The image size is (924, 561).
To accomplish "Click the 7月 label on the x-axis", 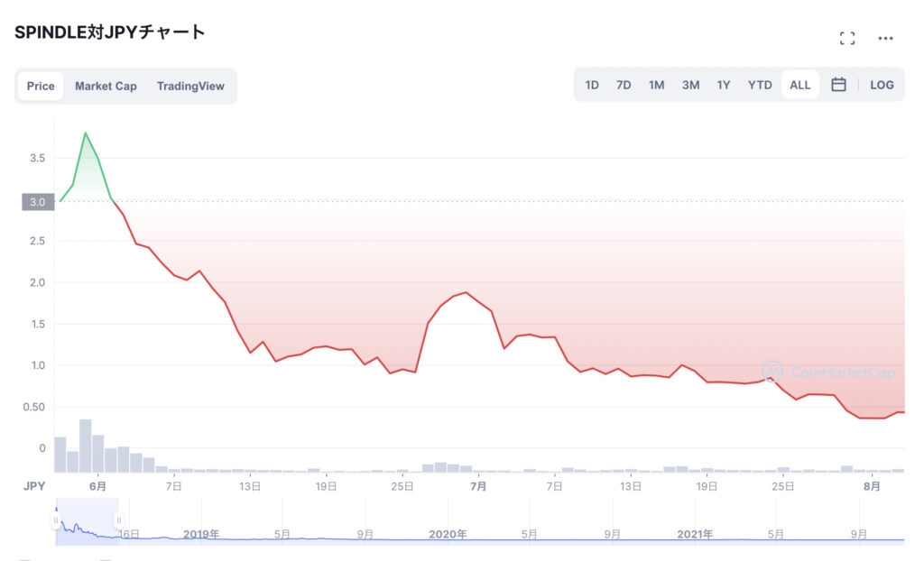I will click(478, 486).
